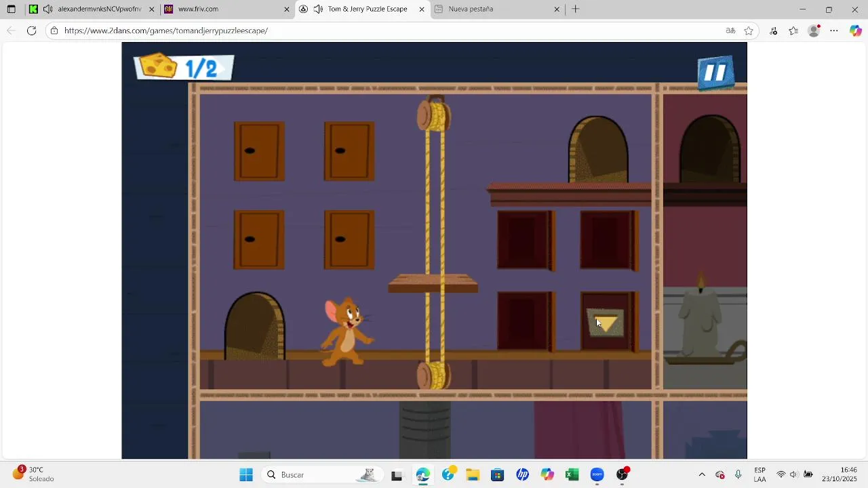
Task: Click the top rope pulley
Action: point(434,114)
